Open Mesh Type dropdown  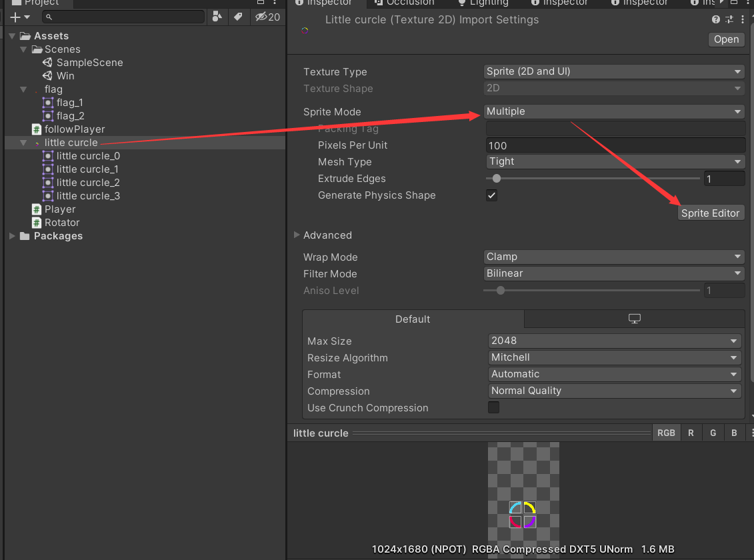[615, 161]
